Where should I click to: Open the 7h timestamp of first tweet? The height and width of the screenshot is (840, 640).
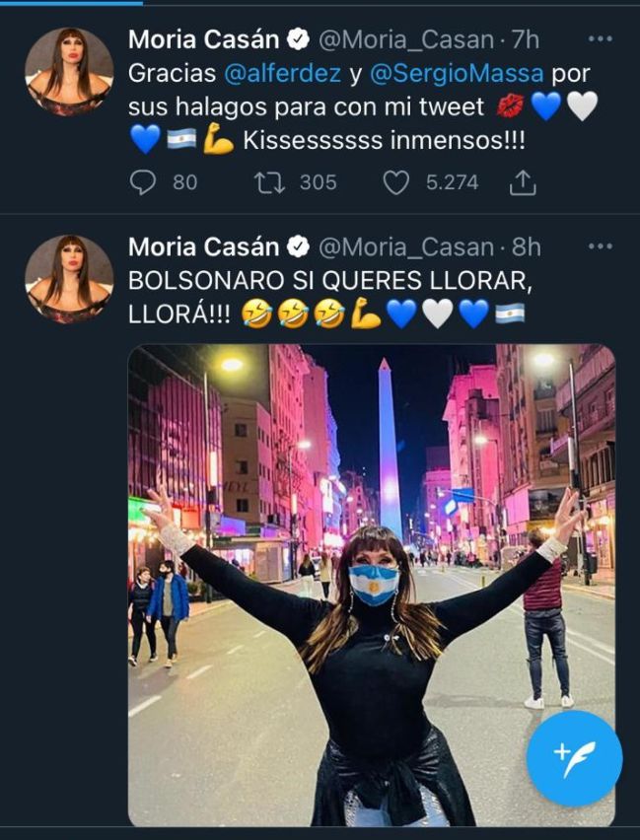(x=526, y=40)
